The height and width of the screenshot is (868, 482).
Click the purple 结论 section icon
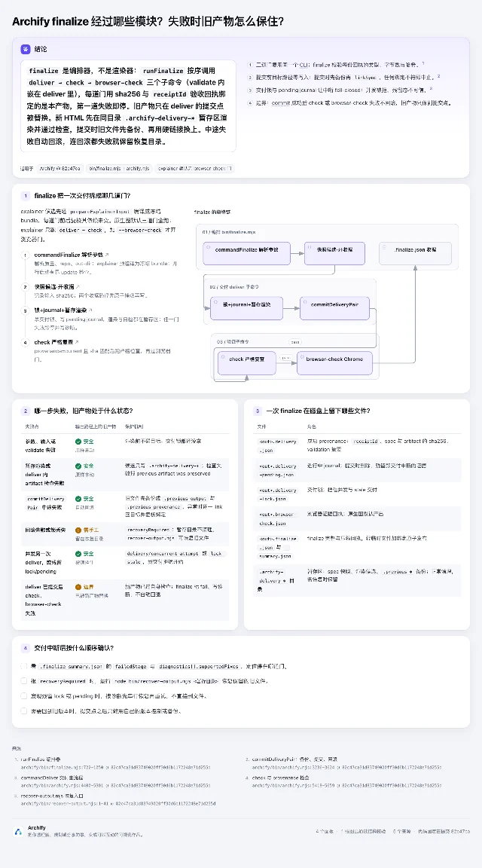click(26, 49)
